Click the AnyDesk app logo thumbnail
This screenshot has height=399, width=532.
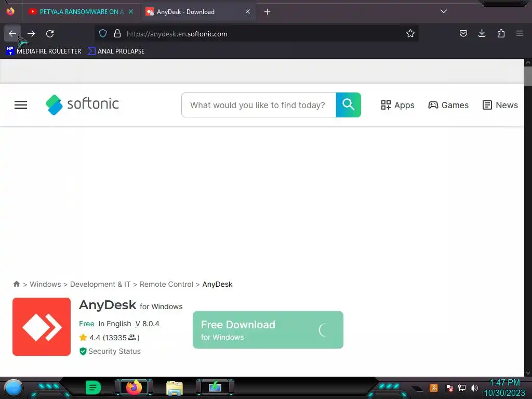[42, 327]
